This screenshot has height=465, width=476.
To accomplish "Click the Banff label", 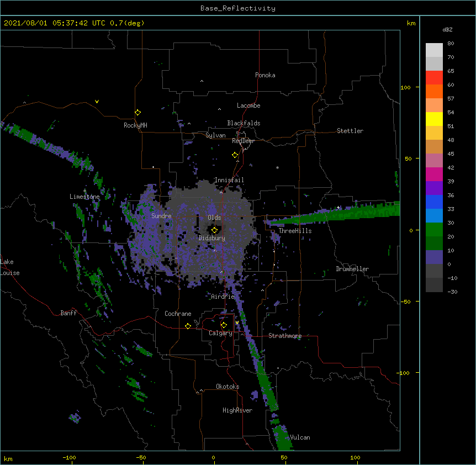I will 68,313.
